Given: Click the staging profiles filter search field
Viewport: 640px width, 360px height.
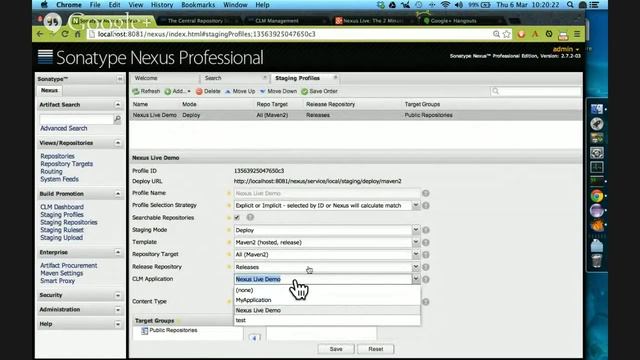Looking at the screenshot, I should pyautogui.click(x=536, y=91).
